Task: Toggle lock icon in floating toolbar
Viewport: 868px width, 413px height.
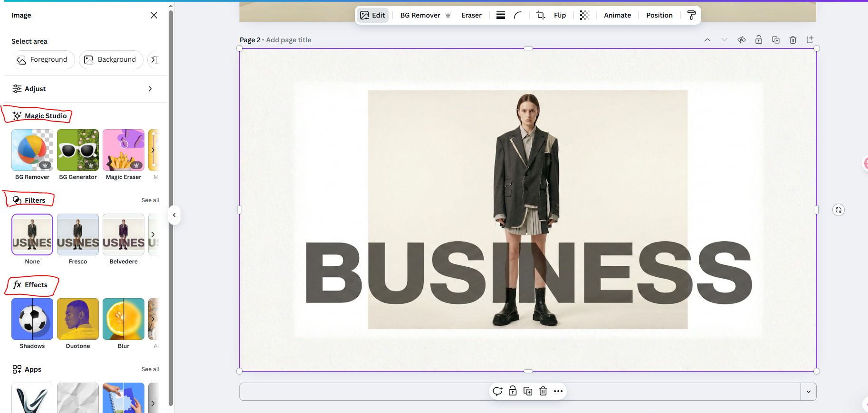Action: pos(513,391)
